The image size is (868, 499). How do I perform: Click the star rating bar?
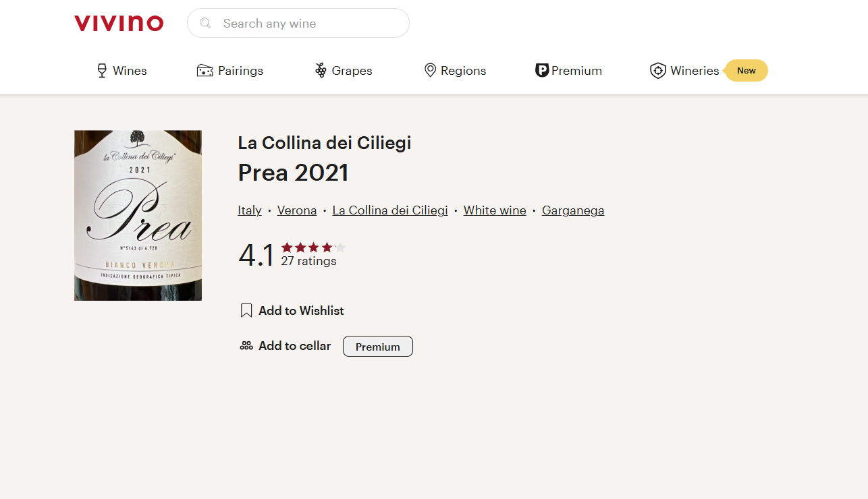pyautogui.click(x=313, y=247)
